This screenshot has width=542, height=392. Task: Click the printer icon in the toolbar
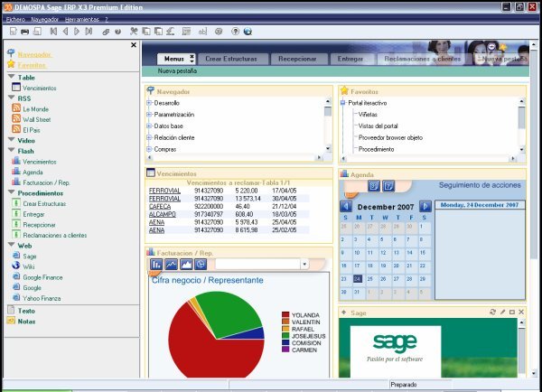[x=25, y=32]
